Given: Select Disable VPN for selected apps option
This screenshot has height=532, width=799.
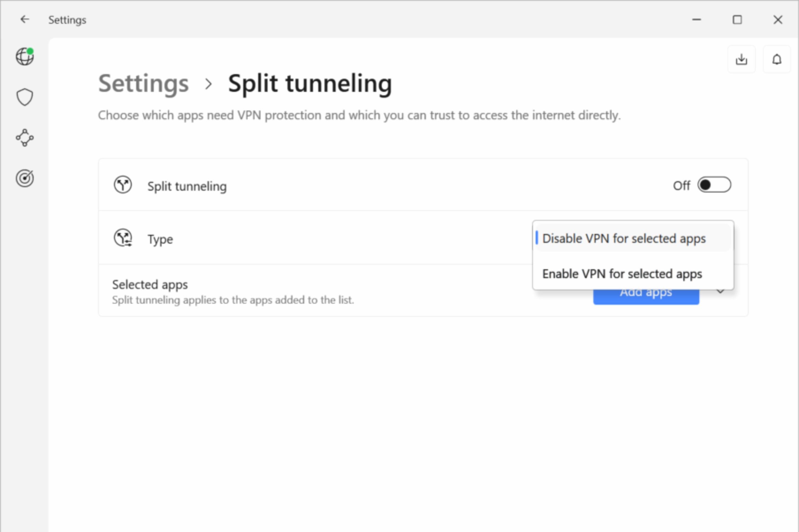Looking at the screenshot, I should click(633, 238).
